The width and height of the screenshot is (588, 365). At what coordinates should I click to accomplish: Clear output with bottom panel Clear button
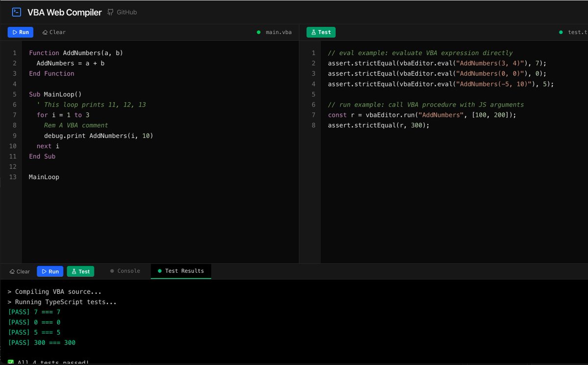click(x=20, y=271)
